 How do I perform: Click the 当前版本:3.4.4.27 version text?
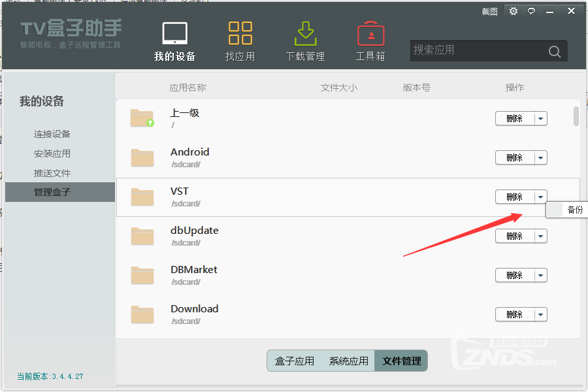coord(50,376)
